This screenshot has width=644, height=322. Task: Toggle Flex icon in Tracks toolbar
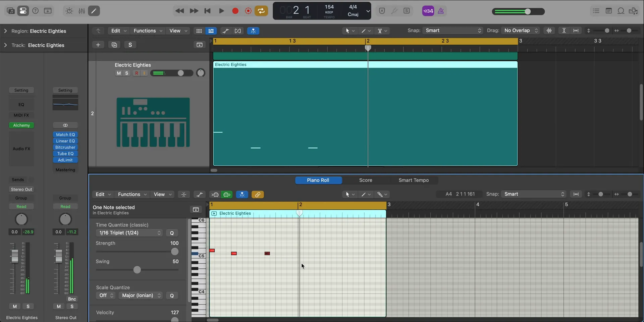pyautogui.click(x=238, y=31)
